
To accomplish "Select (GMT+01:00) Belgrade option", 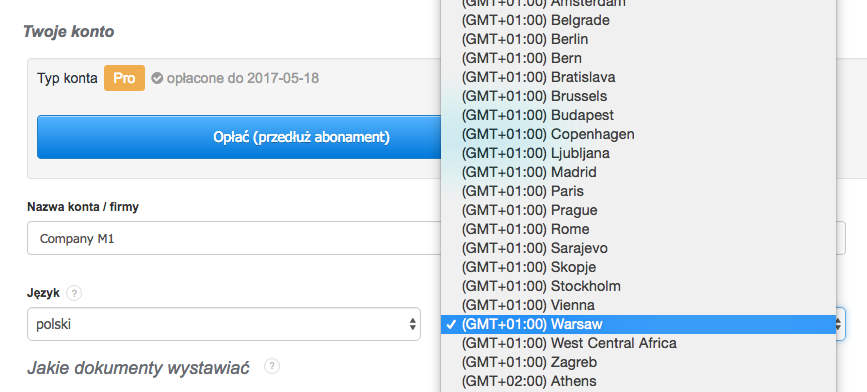I will pyautogui.click(x=639, y=20).
